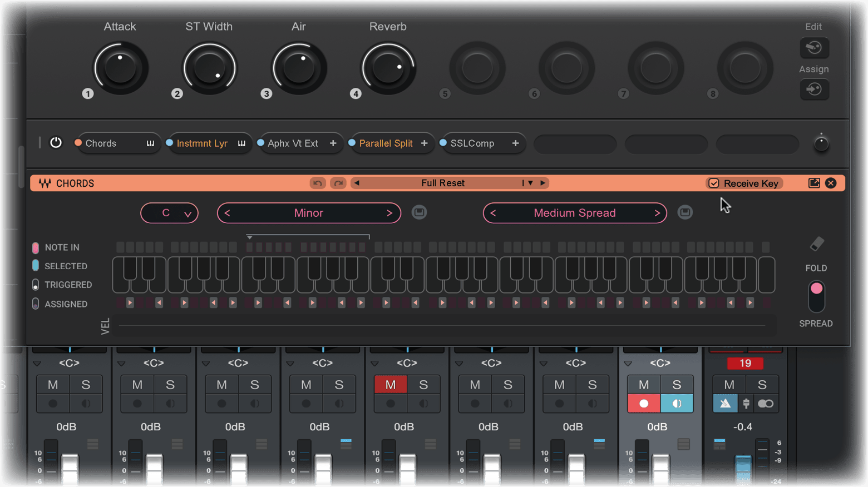This screenshot has width=868, height=487.
Task: Toggle monitor on the highlighted mixer channel
Action: 677,404
